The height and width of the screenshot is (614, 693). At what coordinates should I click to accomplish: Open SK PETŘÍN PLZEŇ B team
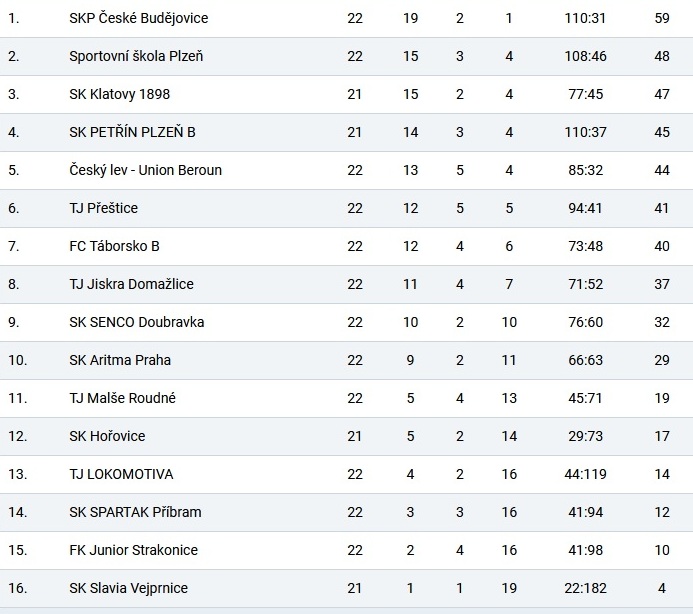pos(132,132)
